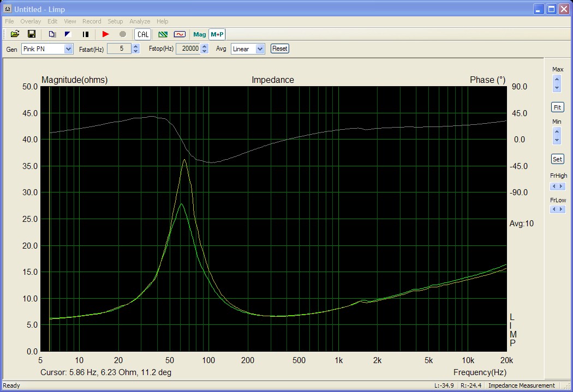
Task: Increase Fstart(Hz) with its up arrow
Action: pyautogui.click(x=136, y=46)
